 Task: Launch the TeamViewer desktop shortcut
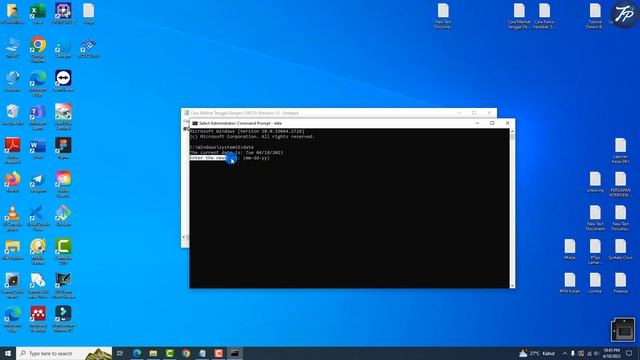[63, 80]
